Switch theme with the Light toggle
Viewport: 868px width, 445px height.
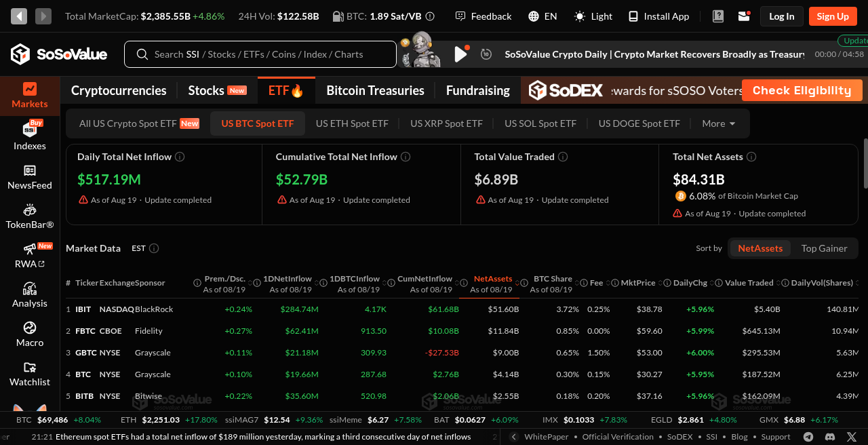593,16
